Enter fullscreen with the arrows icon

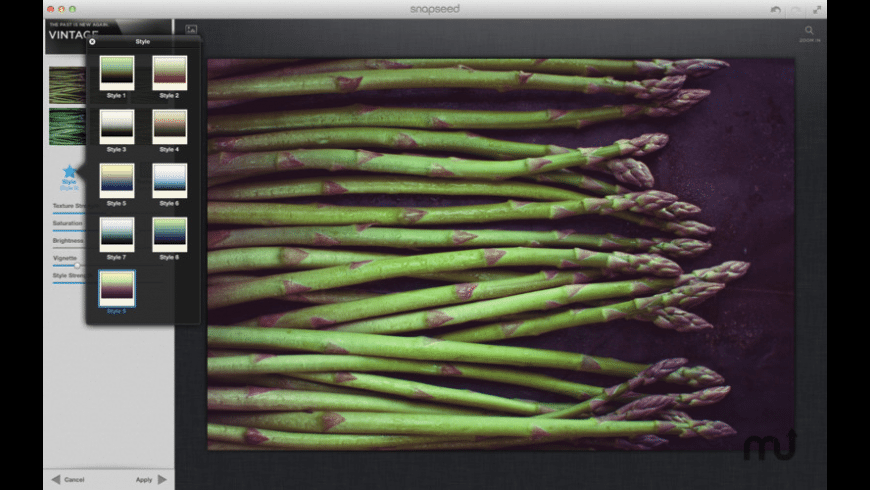click(817, 9)
